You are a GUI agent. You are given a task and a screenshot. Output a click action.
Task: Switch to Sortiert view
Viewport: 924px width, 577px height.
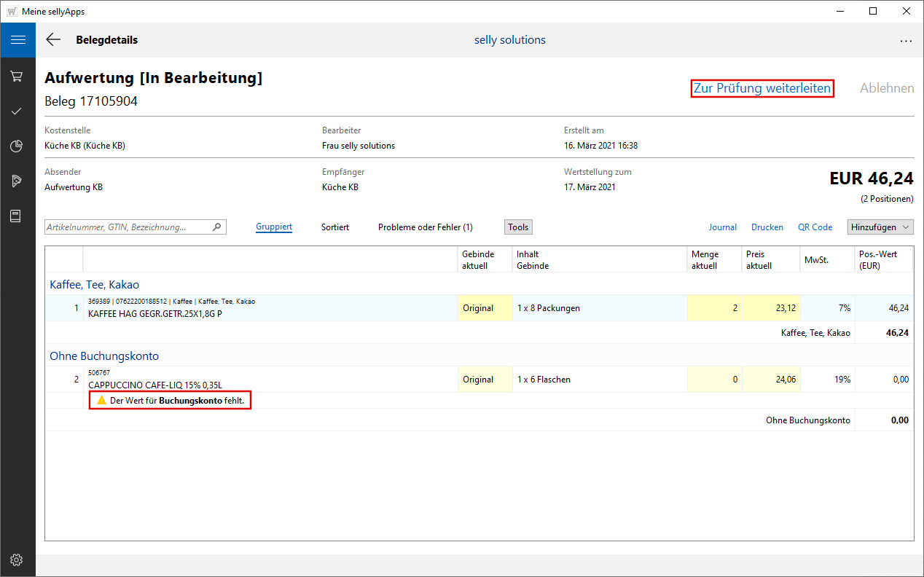tap(335, 227)
